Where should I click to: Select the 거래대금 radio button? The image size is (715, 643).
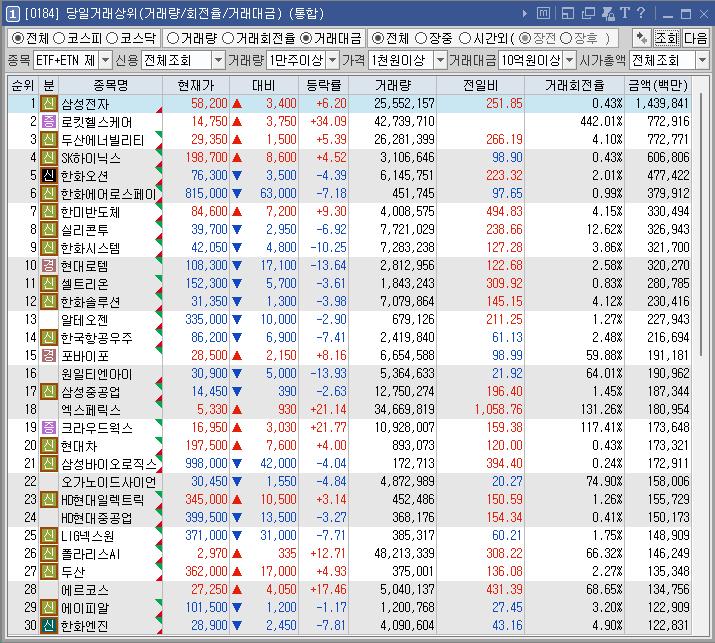[x=306, y=38]
